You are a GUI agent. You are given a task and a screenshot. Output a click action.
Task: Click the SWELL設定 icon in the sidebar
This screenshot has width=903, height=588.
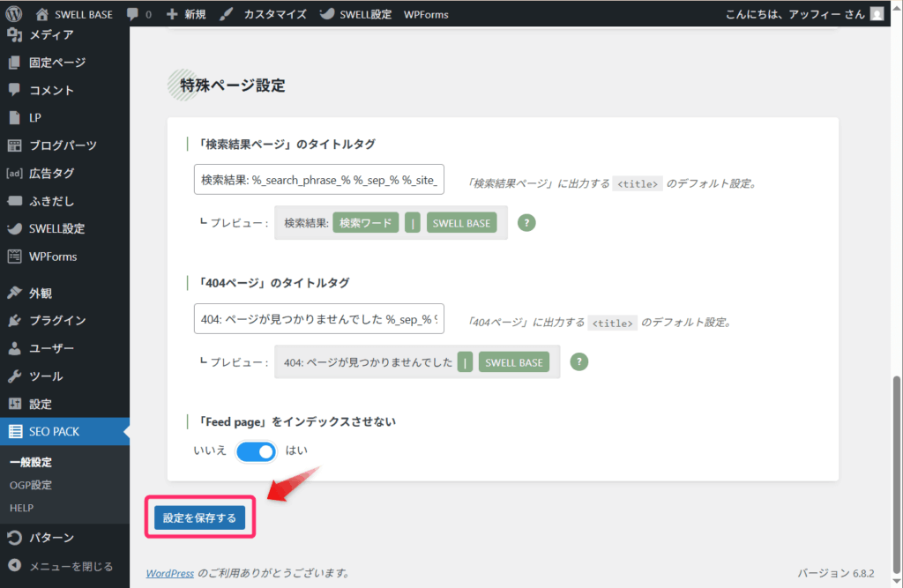point(14,228)
